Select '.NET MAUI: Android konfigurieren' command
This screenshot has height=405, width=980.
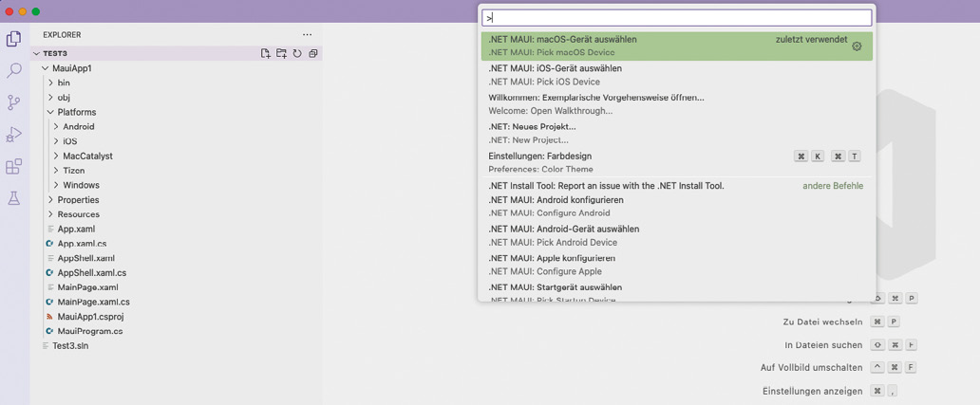click(x=677, y=207)
